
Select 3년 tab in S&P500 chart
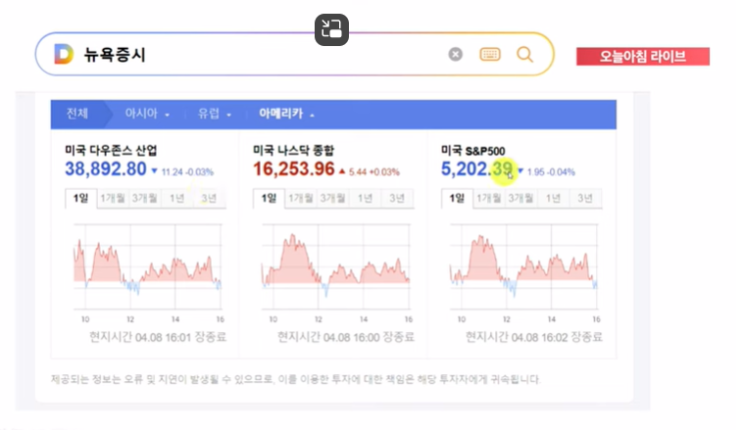point(585,198)
